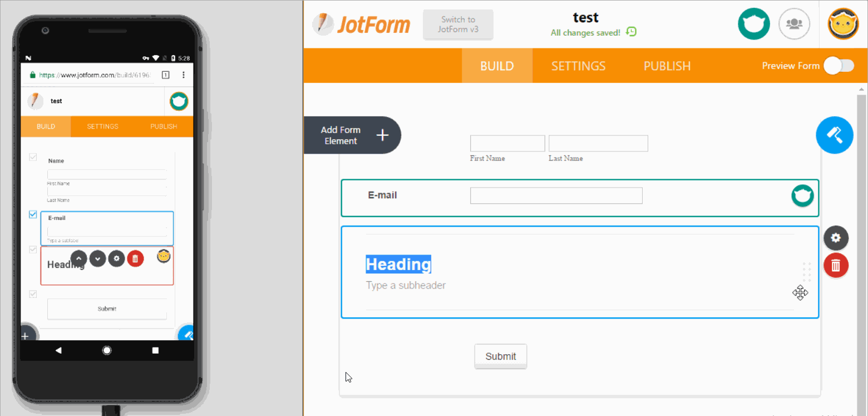Tap the move-up chevron on phone
This screenshot has width=868, height=416.
click(x=79, y=258)
